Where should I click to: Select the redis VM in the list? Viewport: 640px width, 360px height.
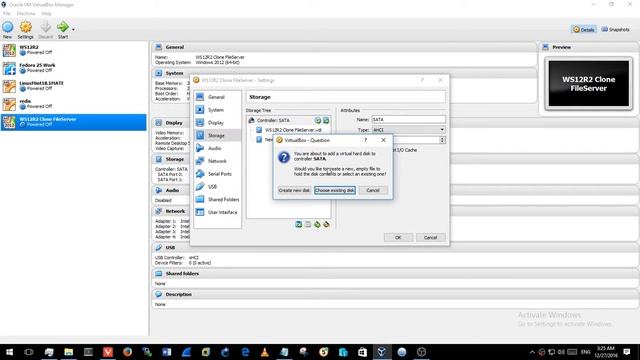73,104
